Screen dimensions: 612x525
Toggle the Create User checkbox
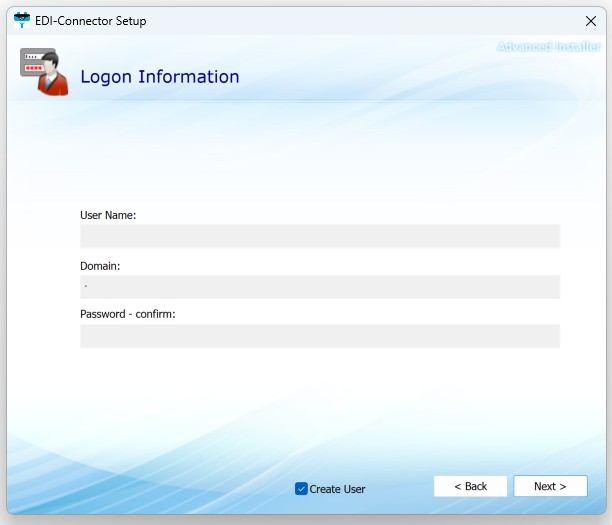tap(301, 489)
